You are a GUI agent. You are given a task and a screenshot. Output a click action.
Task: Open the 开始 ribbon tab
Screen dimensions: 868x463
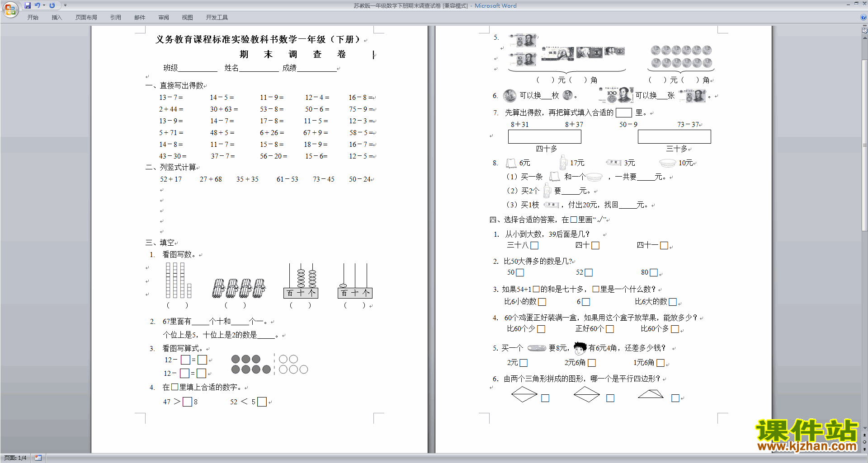tap(33, 18)
